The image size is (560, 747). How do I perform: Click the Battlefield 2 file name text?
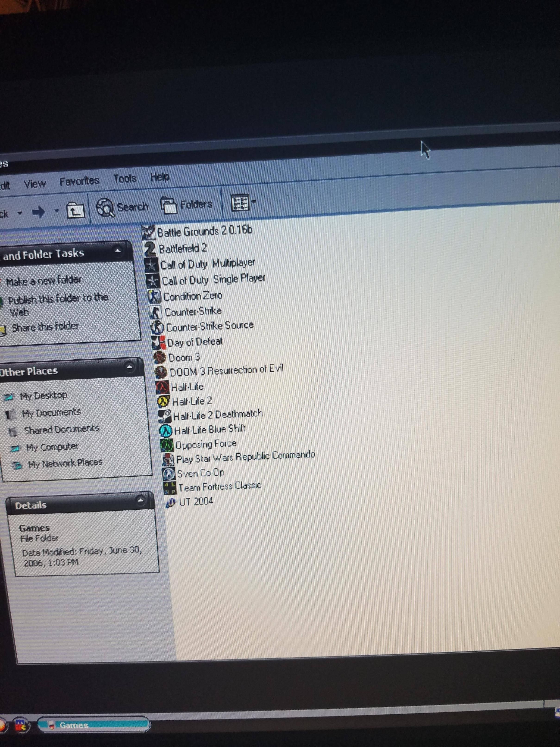tap(183, 248)
